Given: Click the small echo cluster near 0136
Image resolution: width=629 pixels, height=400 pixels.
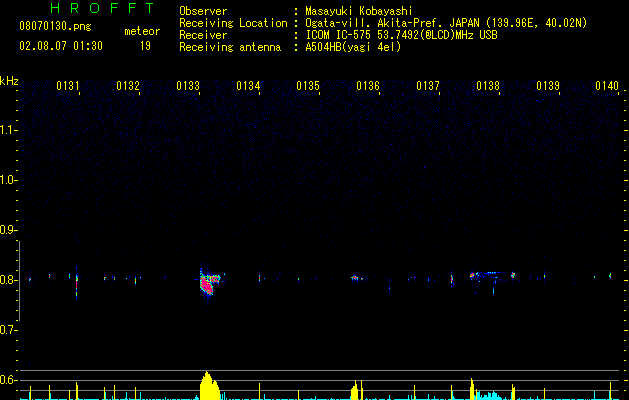Looking at the screenshot, I should click(356, 278).
